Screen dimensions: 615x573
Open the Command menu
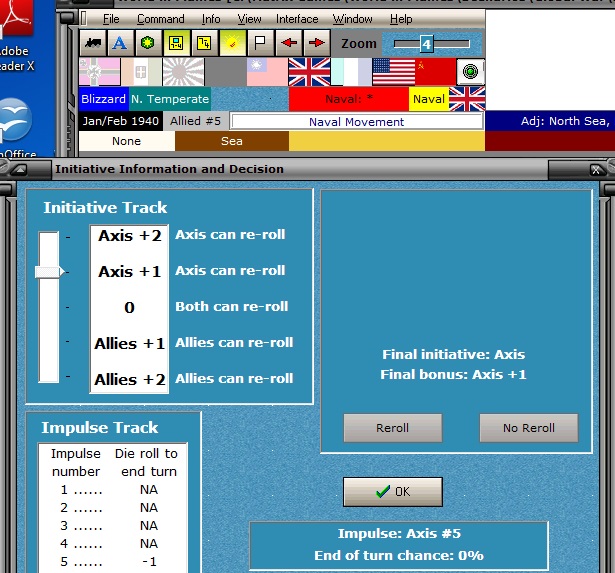pyautogui.click(x=160, y=19)
